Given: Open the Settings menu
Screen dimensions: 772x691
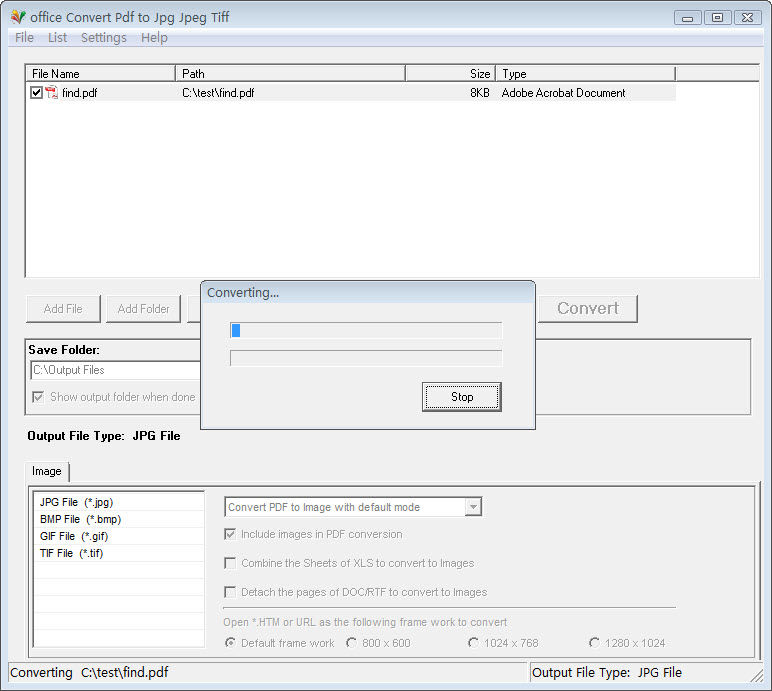Looking at the screenshot, I should [x=103, y=37].
